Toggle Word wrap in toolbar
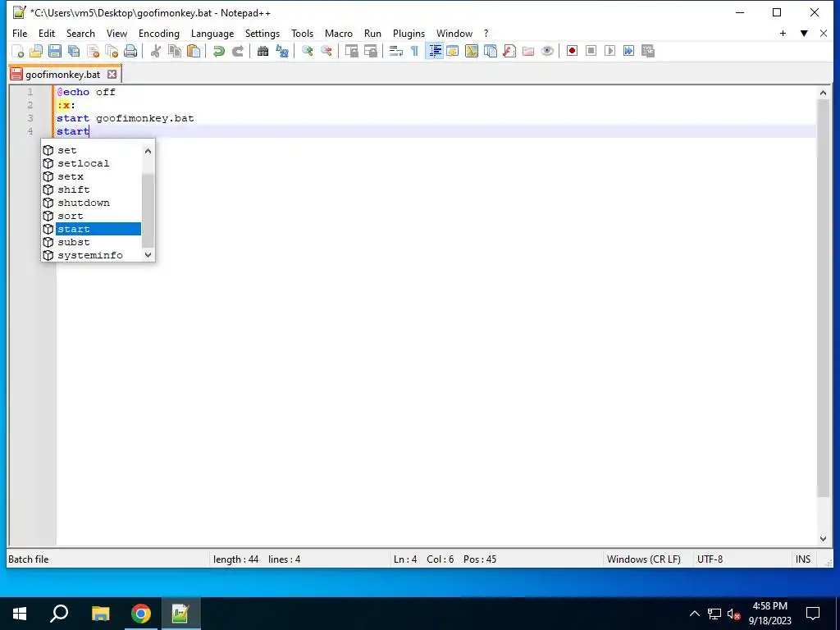This screenshot has width=840, height=630. 396,51
